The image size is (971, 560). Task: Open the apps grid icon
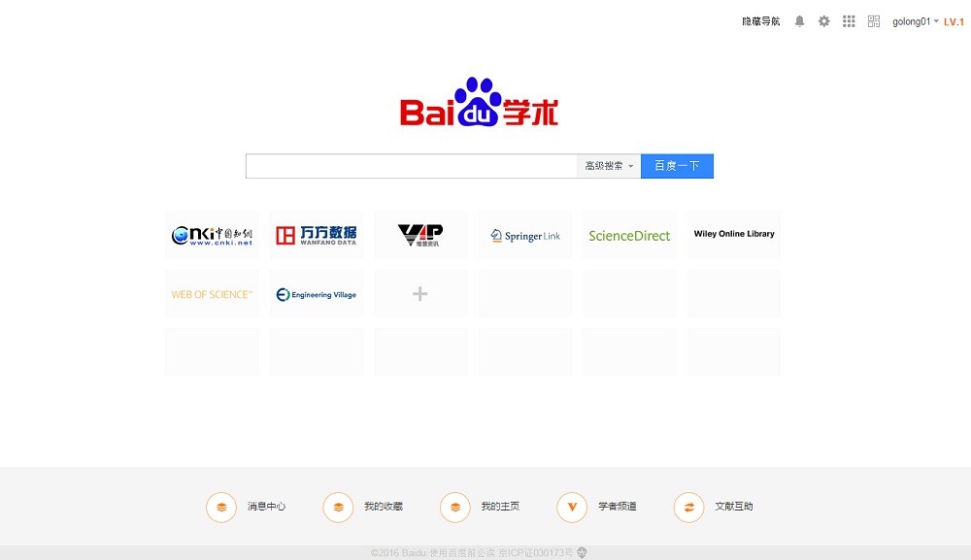[849, 21]
